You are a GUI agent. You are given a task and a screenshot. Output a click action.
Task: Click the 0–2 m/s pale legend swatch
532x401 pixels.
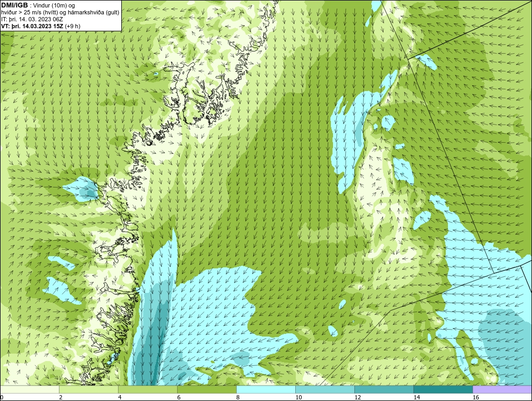click(x=30, y=389)
